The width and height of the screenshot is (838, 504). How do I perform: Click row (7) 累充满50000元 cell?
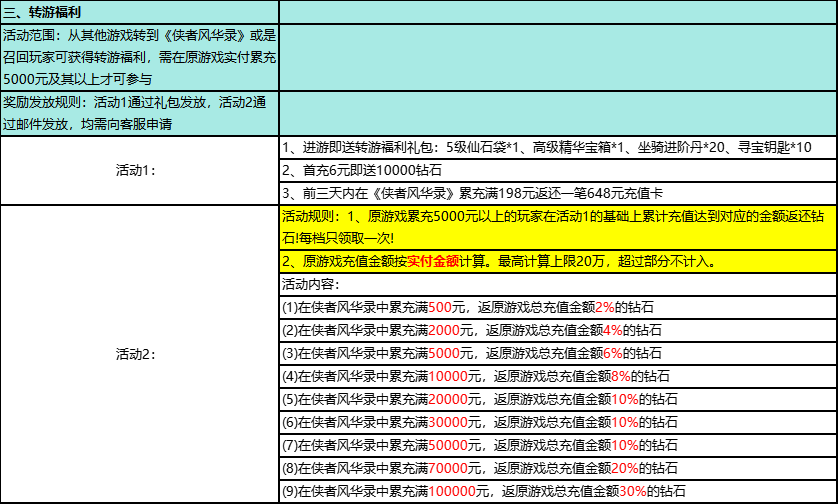coord(556,444)
